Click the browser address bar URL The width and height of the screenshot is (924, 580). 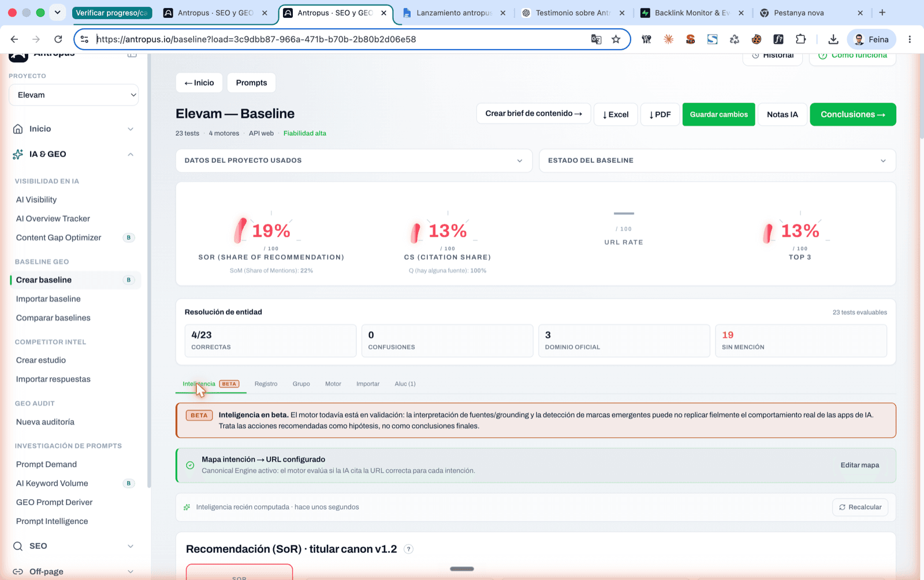(256, 39)
